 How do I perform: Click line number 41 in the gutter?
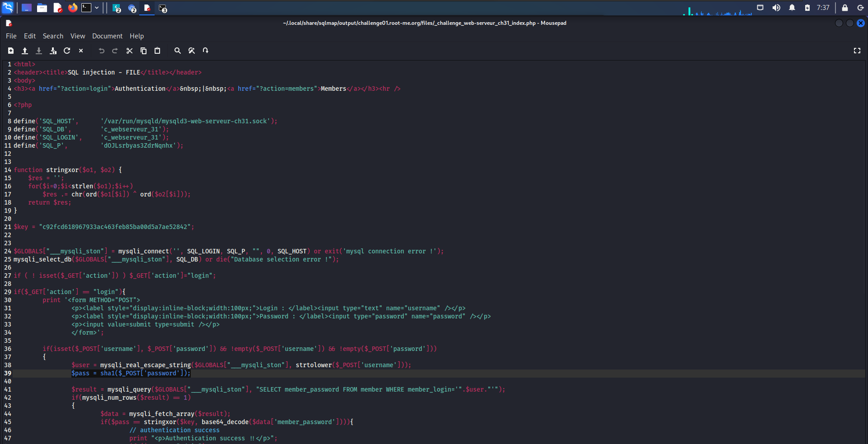[8, 389]
